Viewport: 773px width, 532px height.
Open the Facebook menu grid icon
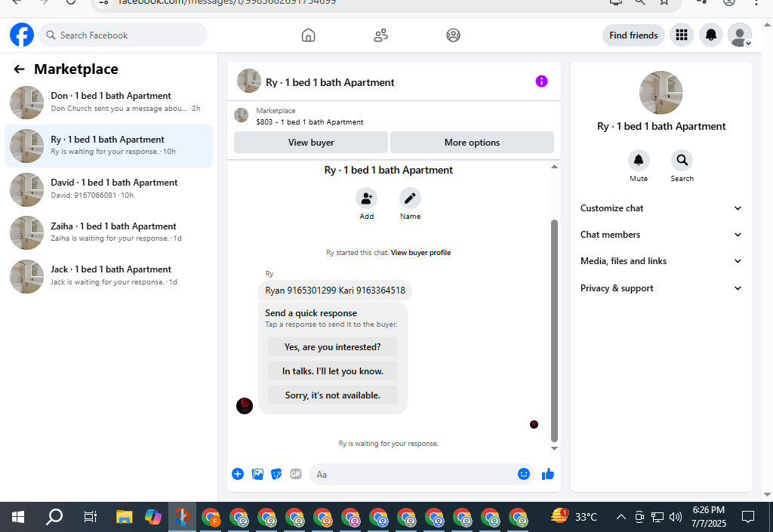tap(682, 35)
